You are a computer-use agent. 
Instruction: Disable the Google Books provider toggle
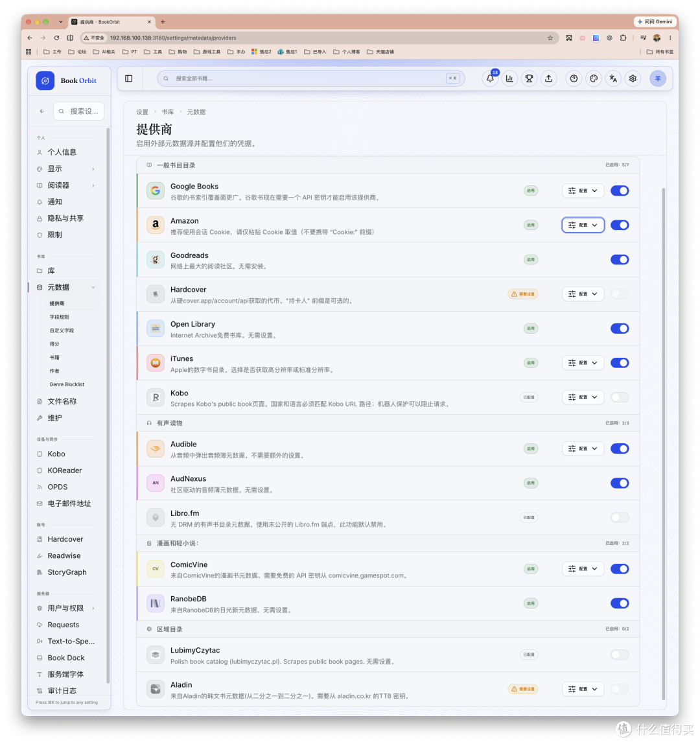620,191
